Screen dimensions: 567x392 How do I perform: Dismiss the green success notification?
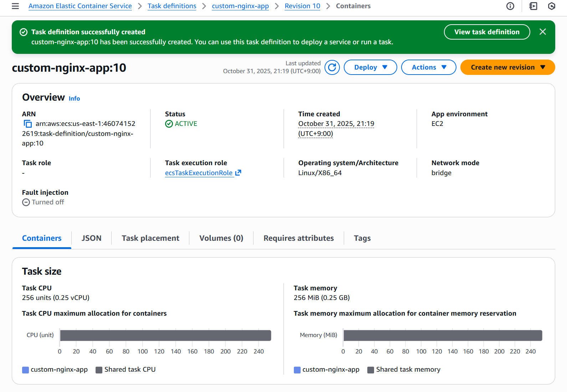[542, 32]
